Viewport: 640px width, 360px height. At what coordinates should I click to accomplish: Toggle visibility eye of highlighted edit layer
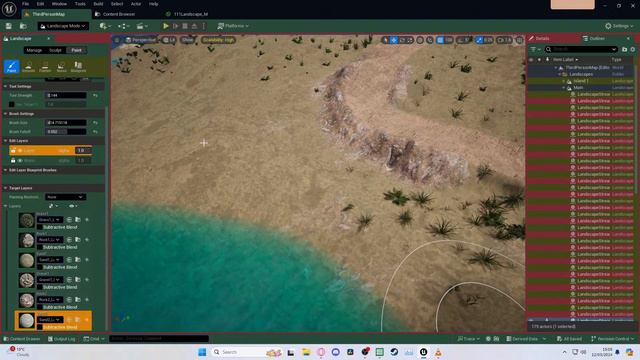20,151
